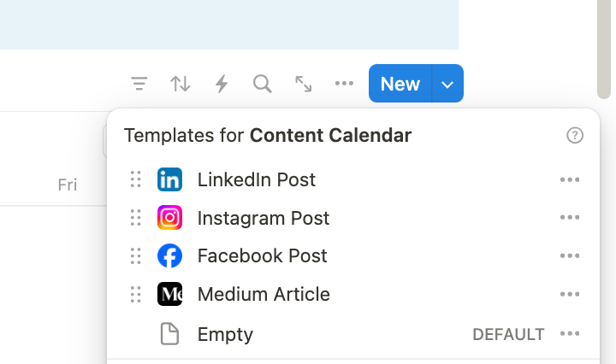The image size is (616, 364).
Task: Click the LinkedIn logo icon
Action: 169,179
